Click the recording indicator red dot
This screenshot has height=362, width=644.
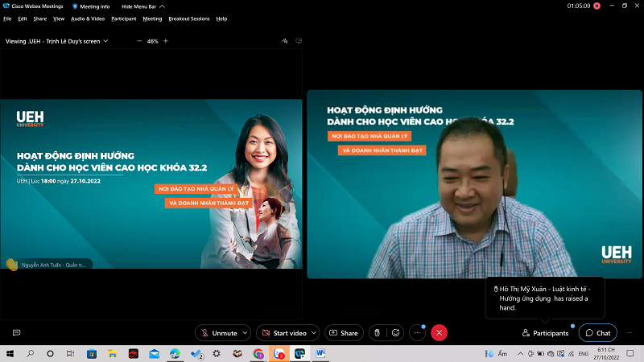click(597, 6)
